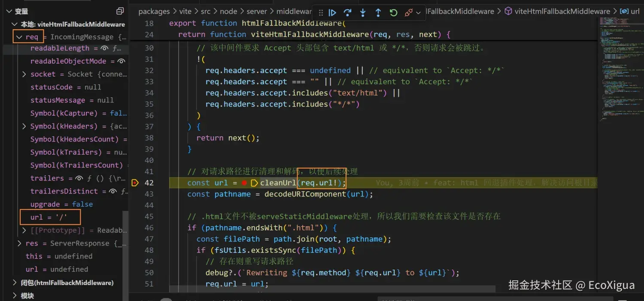Select the packages breadcrumb item
Screen dimensions: 644x301
click(155, 12)
